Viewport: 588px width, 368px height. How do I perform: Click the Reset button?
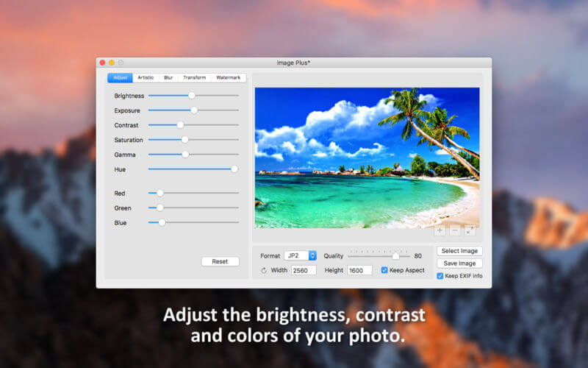[x=220, y=261]
